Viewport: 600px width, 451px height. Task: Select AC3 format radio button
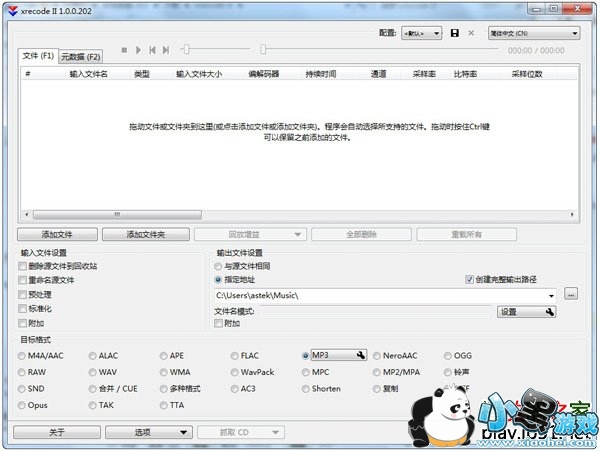[234, 389]
